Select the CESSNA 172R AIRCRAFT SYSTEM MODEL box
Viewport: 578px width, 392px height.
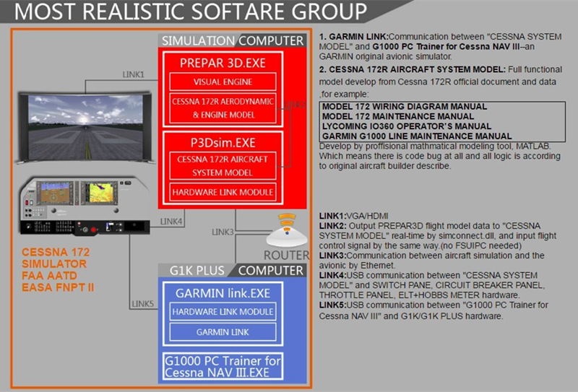[223, 166]
